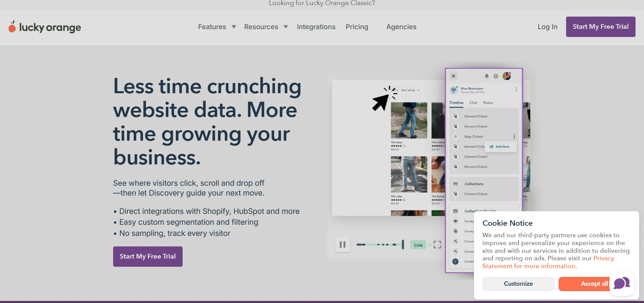Pause the session recording playback
This screenshot has width=644, height=303.
[x=342, y=245]
